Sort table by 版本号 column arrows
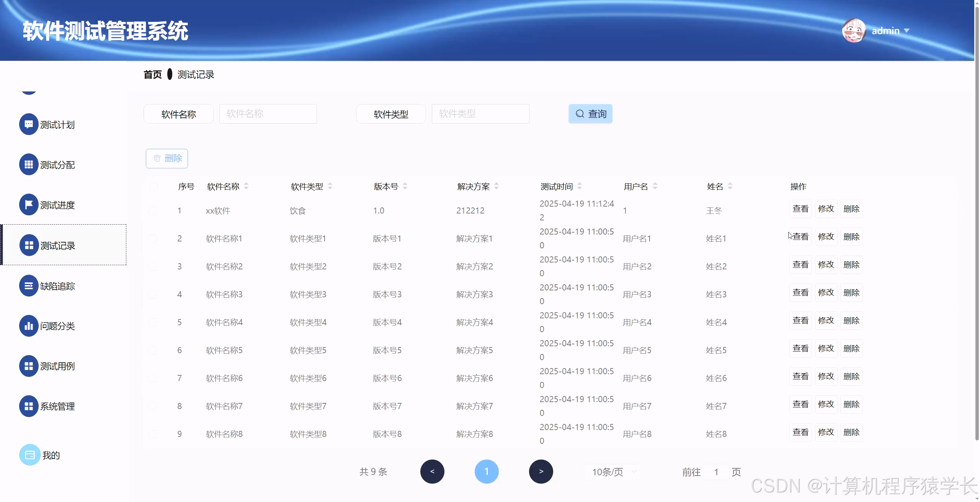The width and height of the screenshot is (980, 502). coord(405,186)
